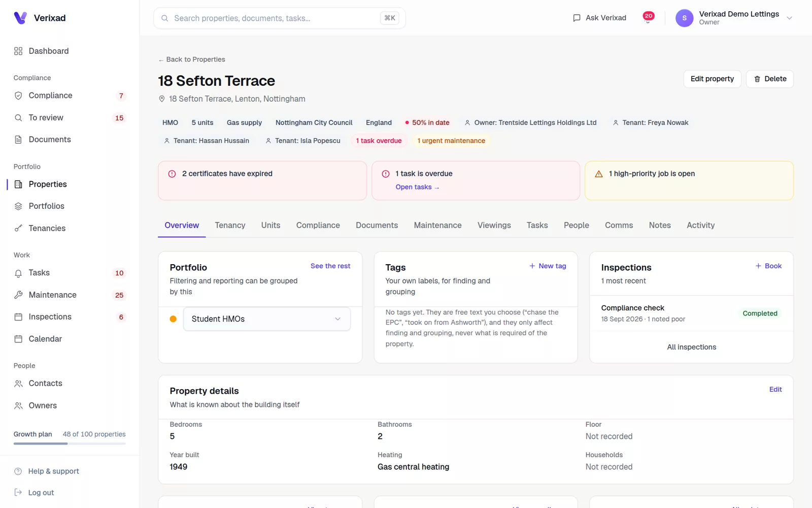
Task: Go Back to Properties
Action: tap(192, 59)
